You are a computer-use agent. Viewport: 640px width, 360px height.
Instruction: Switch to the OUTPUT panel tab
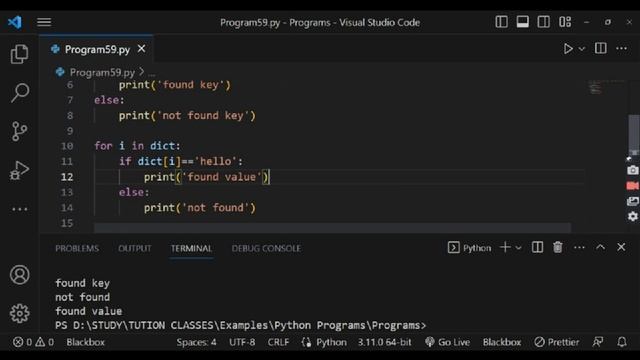[x=135, y=248]
